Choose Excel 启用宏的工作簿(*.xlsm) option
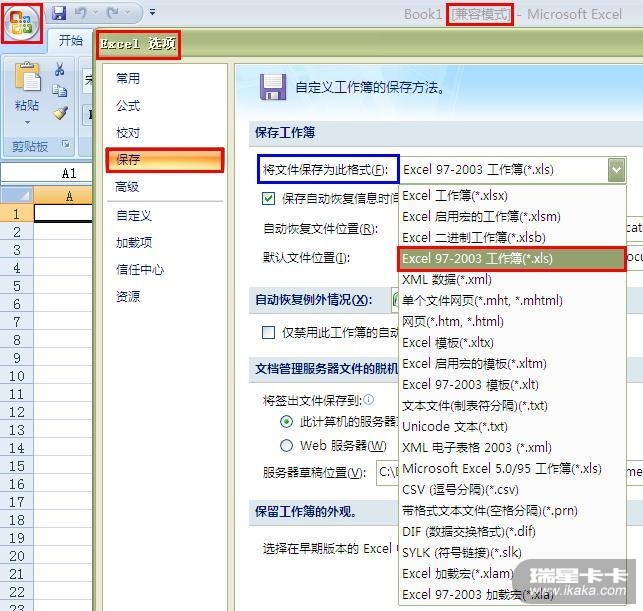 click(512, 217)
